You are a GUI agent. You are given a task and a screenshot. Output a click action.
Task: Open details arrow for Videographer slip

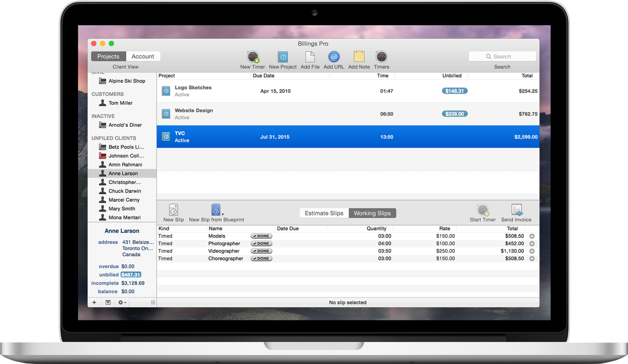[532, 251]
